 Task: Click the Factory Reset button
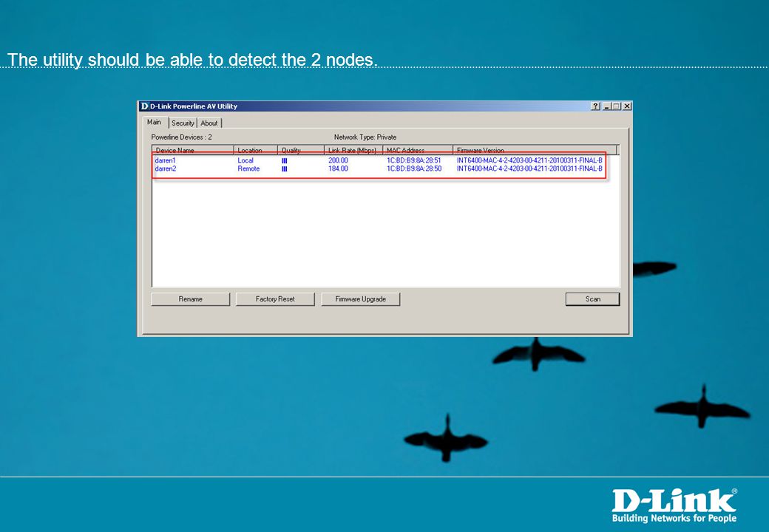click(x=275, y=299)
